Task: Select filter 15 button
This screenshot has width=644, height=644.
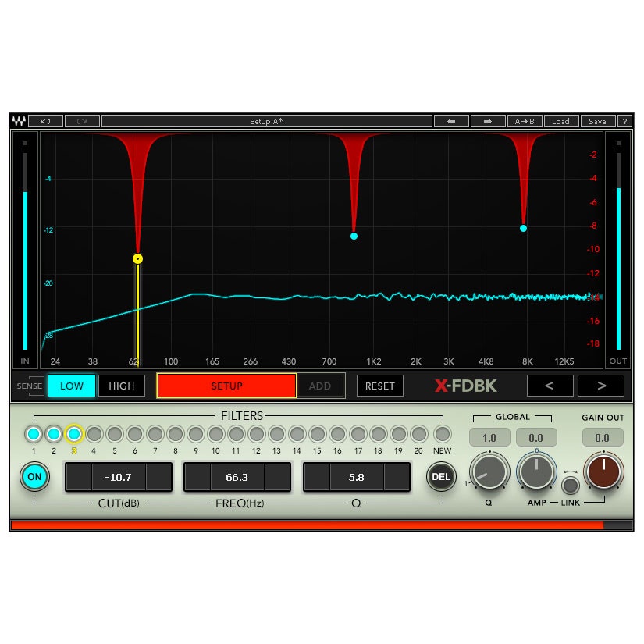Action: point(318,434)
